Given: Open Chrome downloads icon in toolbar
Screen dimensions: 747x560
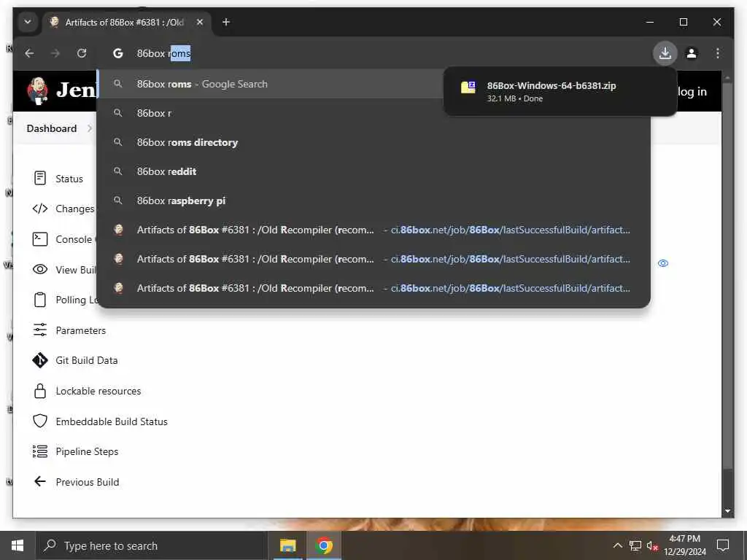Looking at the screenshot, I should (665, 53).
